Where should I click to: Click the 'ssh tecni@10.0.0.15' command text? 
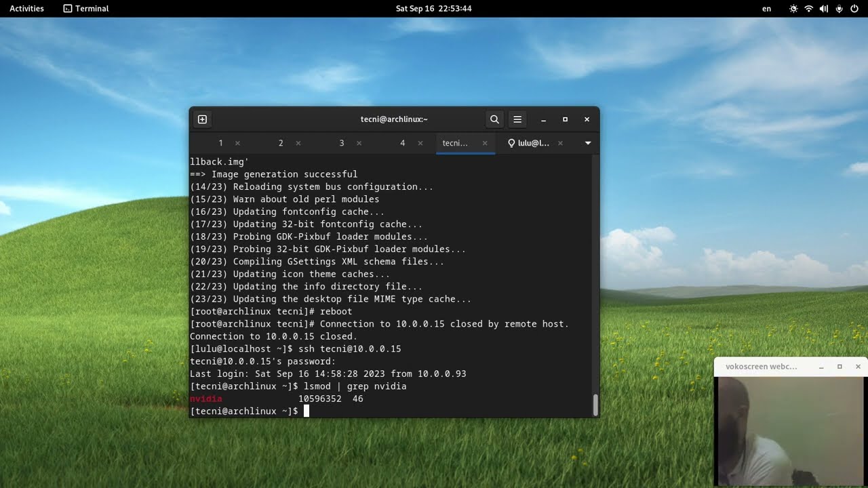350,349
